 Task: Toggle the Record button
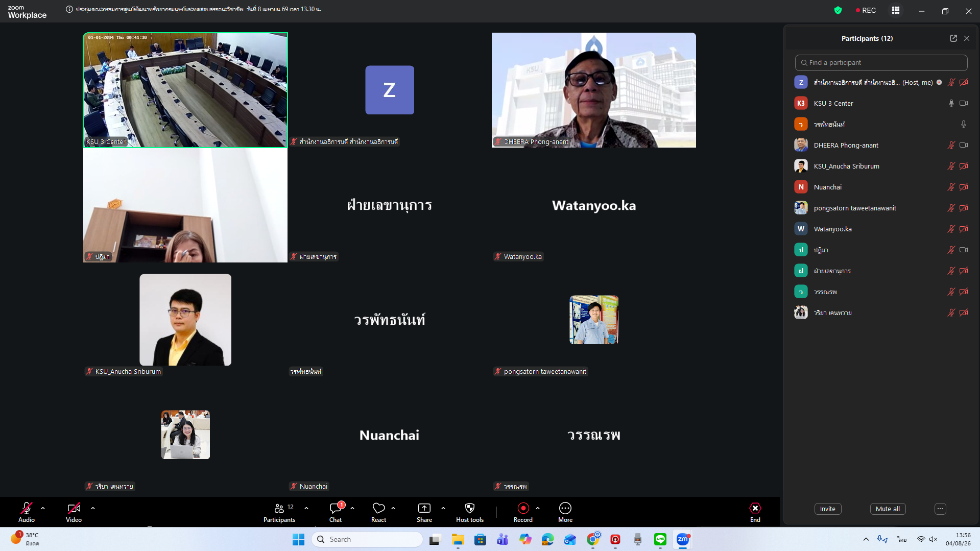(x=523, y=509)
